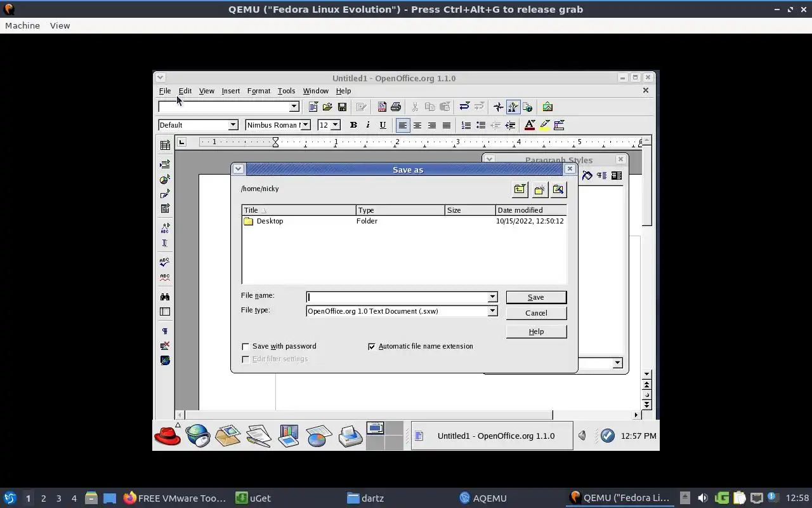The height and width of the screenshot is (508, 812).
Task: Open the File menu
Action: [x=165, y=91]
